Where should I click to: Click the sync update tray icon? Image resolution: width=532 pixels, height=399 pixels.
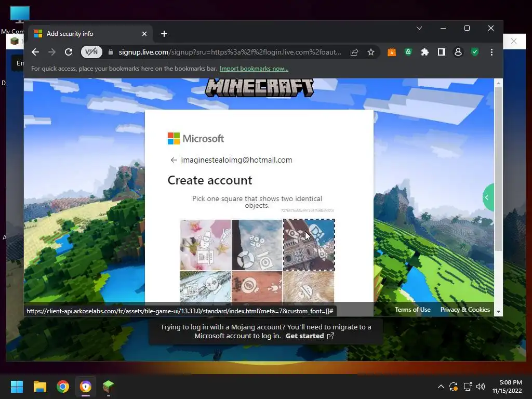pyautogui.click(x=454, y=387)
